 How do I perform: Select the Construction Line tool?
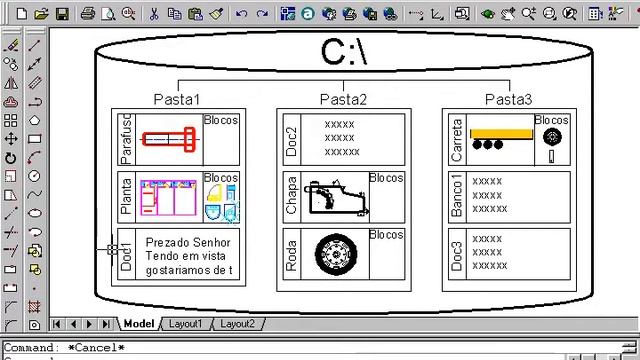35,64
